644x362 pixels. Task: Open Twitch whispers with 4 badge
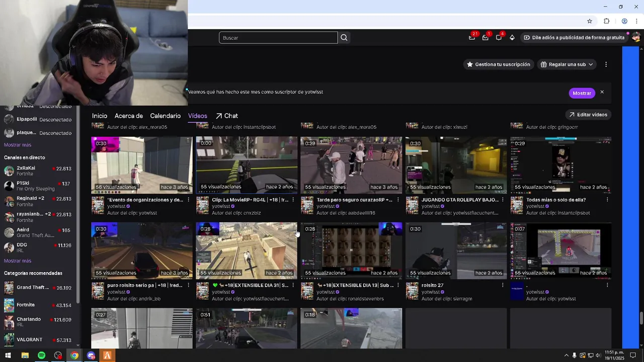click(499, 37)
